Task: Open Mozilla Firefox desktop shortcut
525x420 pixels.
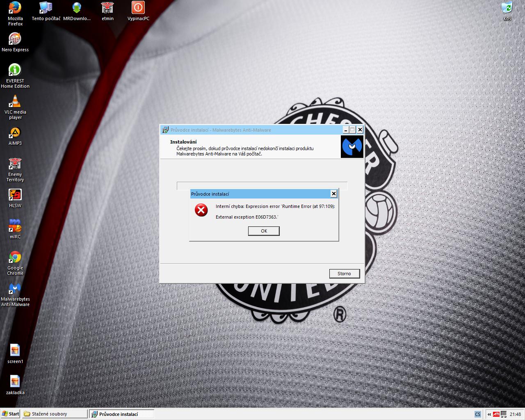Action: click(15, 14)
